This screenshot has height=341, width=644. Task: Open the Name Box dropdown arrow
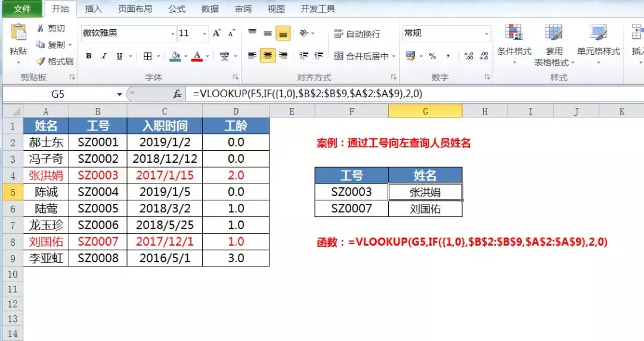(x=119, y=95)
